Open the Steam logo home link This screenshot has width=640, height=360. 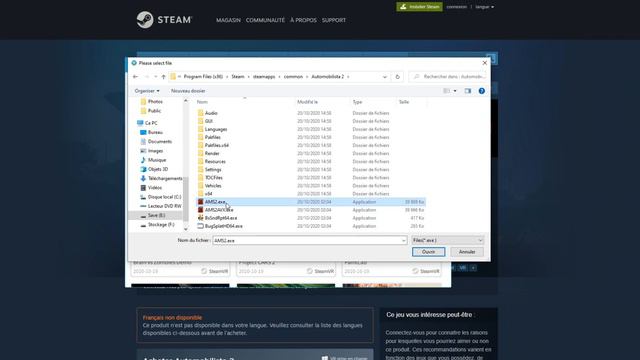(164, 20)
